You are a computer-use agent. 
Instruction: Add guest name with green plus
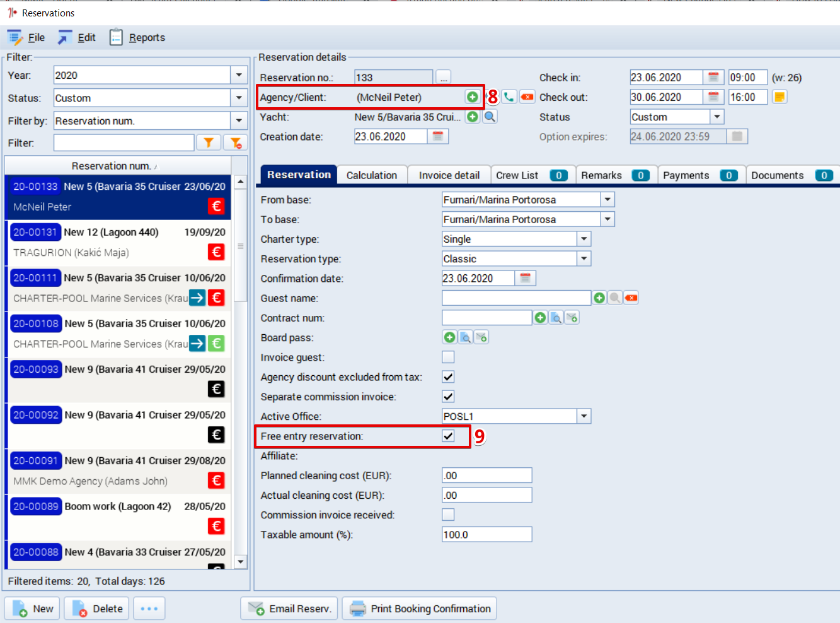tap(599, 298)
